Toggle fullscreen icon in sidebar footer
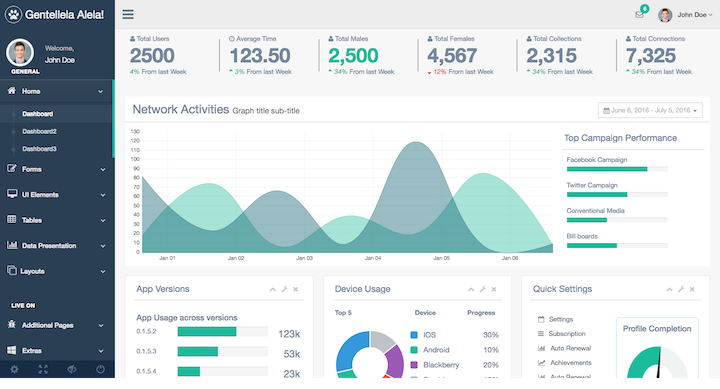Viewport: 720px width, 389px height. (x=43, y=369)
